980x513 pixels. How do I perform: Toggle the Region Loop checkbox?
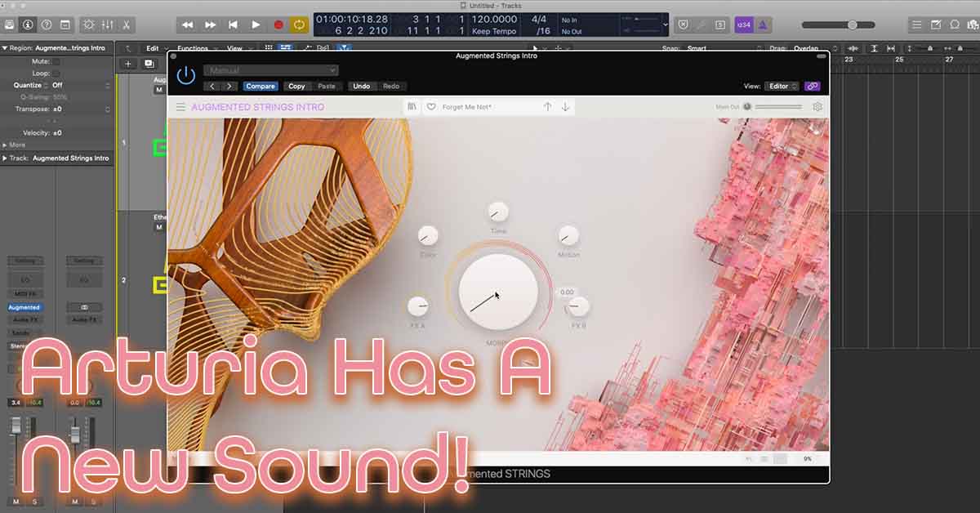point(56,73)
